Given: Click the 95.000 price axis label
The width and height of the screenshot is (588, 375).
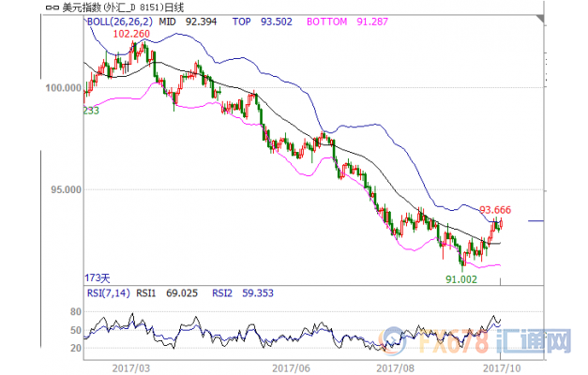Looking at the screenshot, I should click(66, 189).
